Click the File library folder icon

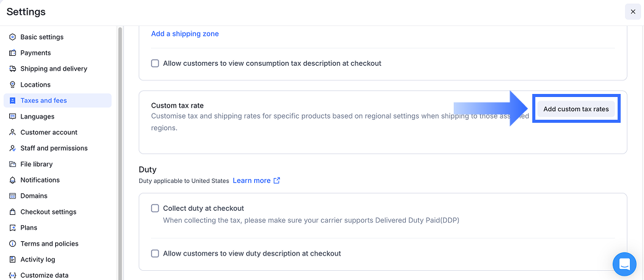(13, 164)
